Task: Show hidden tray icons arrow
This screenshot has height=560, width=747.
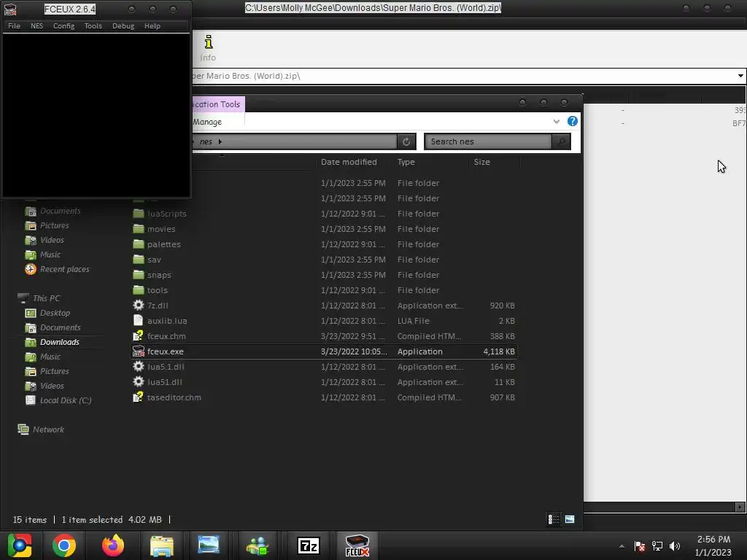Action: pyautogui.click(x=622, y=546)
